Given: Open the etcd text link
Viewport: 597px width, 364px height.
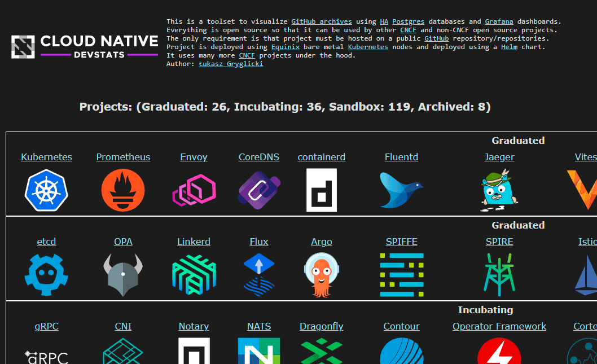Looking at the screenshot, I should pos(46,242).
